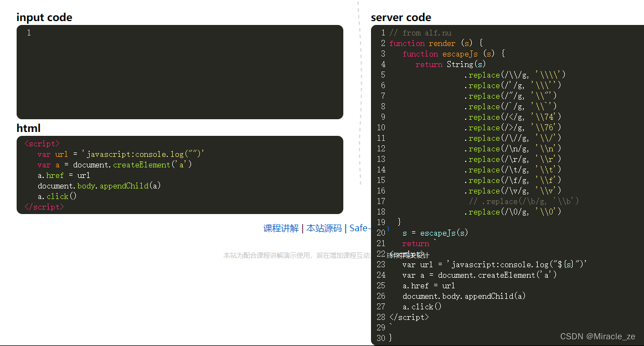Click the 's = escapeJs(s)' line

pyautogui.click(x=435, y=233)
